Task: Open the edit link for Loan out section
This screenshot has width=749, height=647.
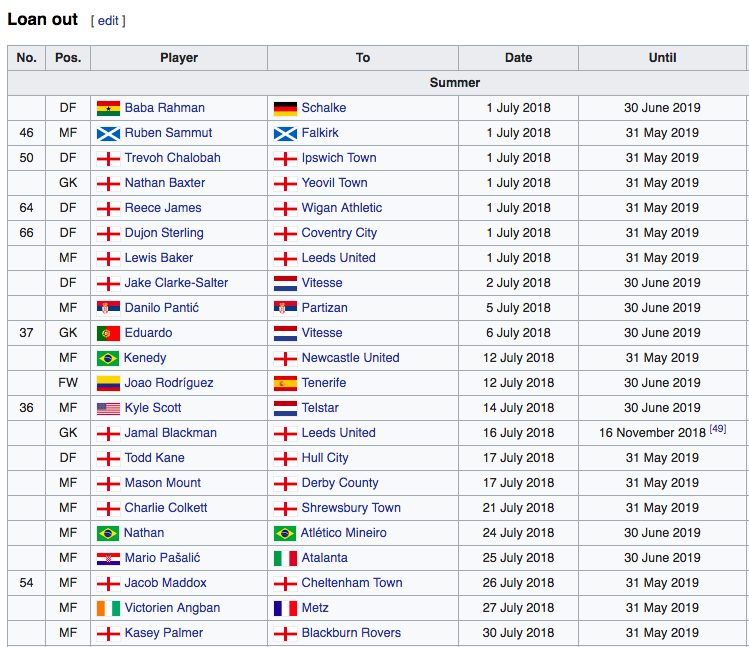Action: pos(108,21)
